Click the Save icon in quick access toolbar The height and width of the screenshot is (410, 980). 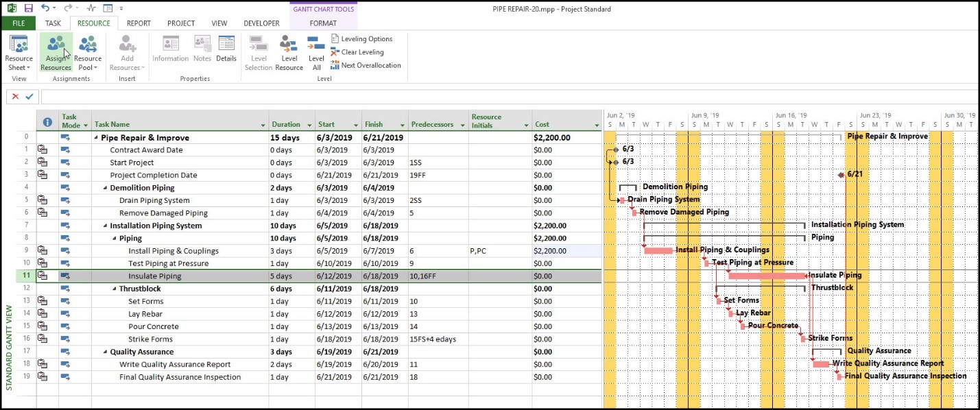point(28,8)
